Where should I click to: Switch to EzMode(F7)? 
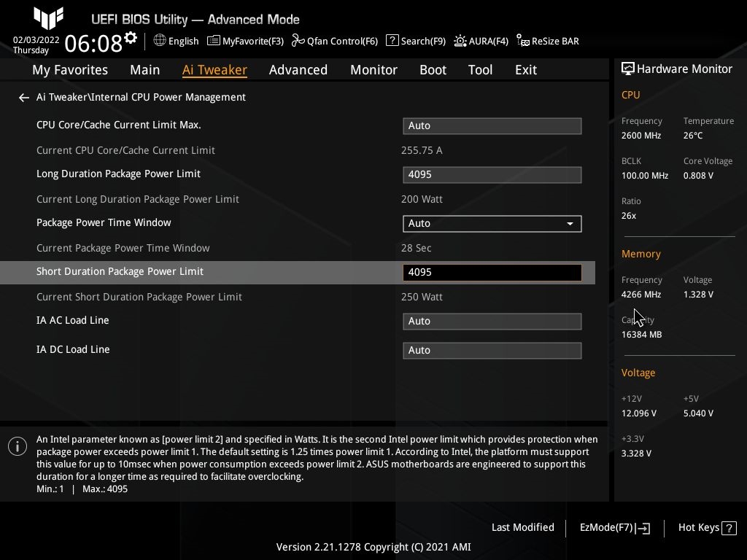(615, 528)
